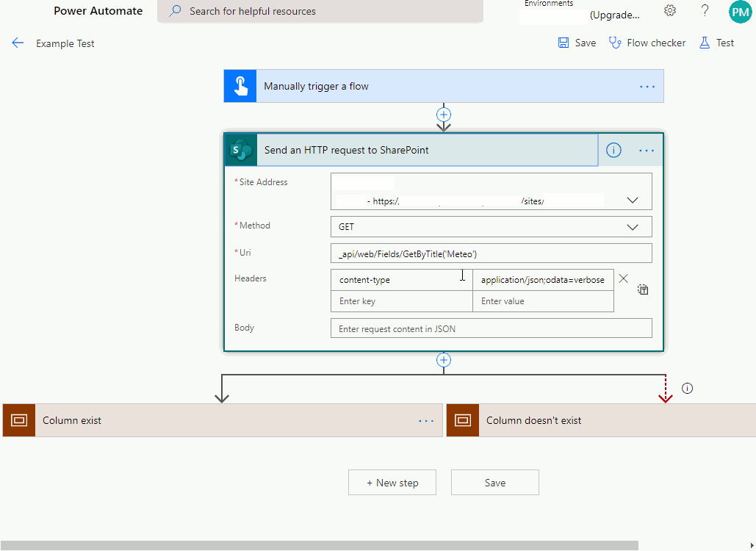Image resolution: width=756 pixels, height=551 pixels.
Task: Open Column exist ellipsis menu
Action: [426, 421]
